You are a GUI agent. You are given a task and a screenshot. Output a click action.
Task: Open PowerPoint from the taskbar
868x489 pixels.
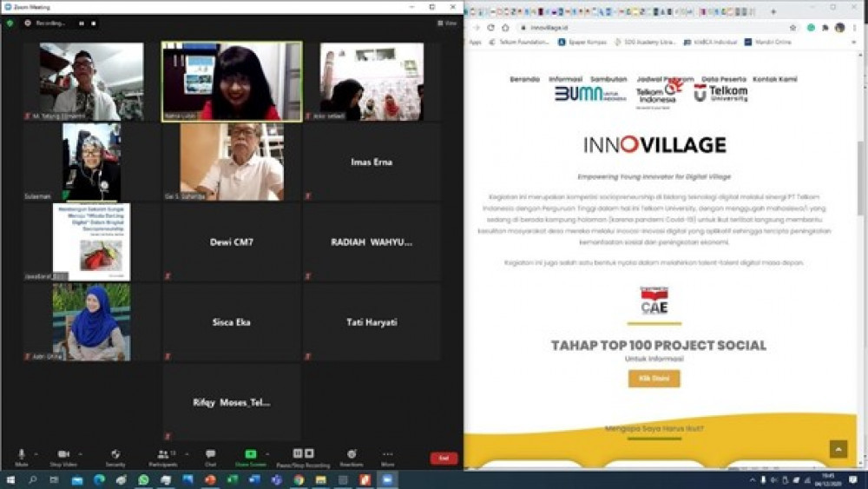point(210,479)
